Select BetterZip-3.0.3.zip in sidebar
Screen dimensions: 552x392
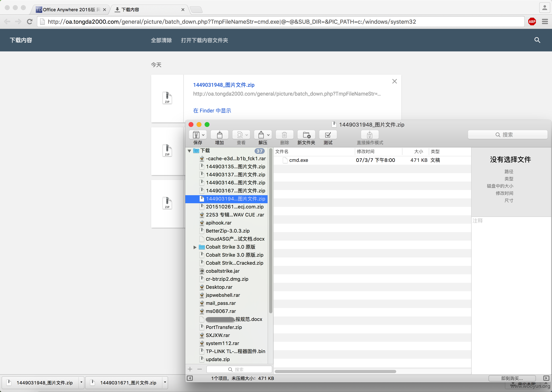pyautogui.click(x=227, y=231)
